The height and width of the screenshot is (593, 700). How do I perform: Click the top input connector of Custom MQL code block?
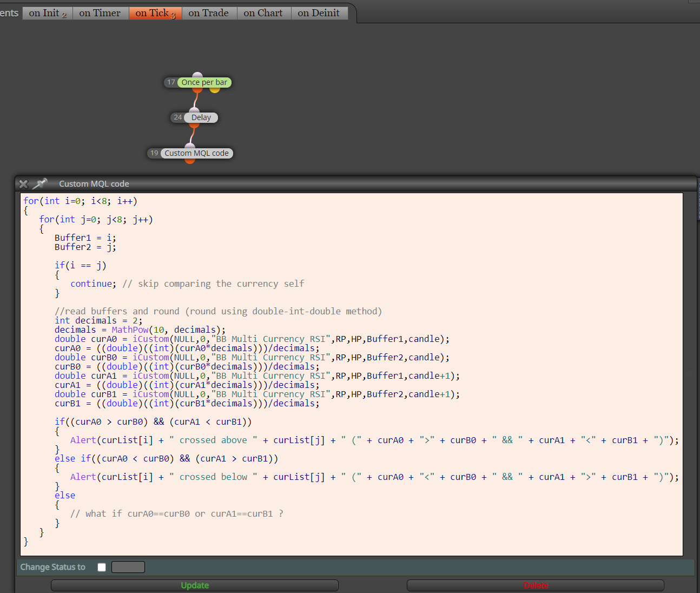[190, 146]
